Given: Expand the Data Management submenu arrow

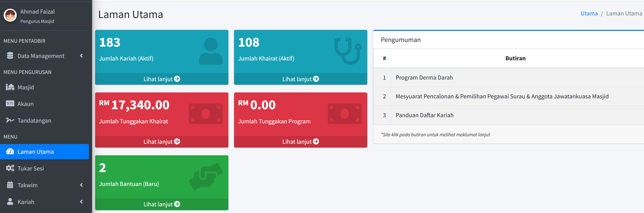Looking at the screenshot, I should [x=82, y=56].
